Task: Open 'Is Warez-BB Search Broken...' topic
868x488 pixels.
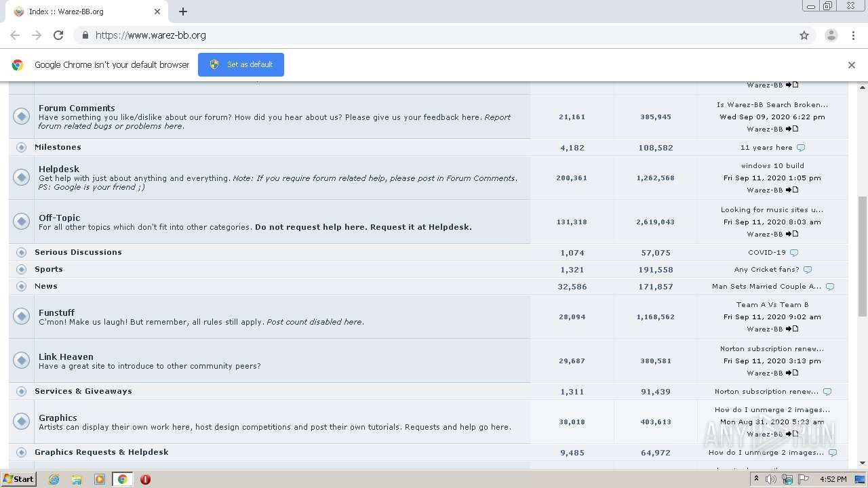Action: [x=772, y=104]
